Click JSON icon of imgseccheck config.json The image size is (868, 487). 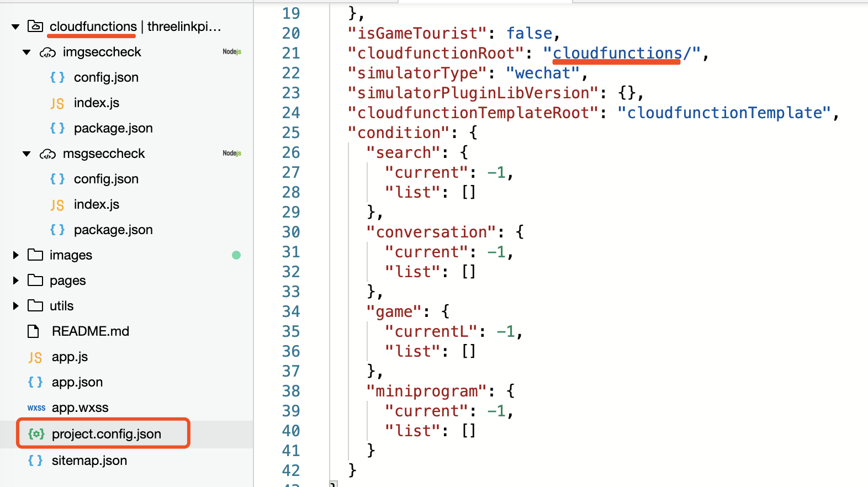tap(57, 77)
